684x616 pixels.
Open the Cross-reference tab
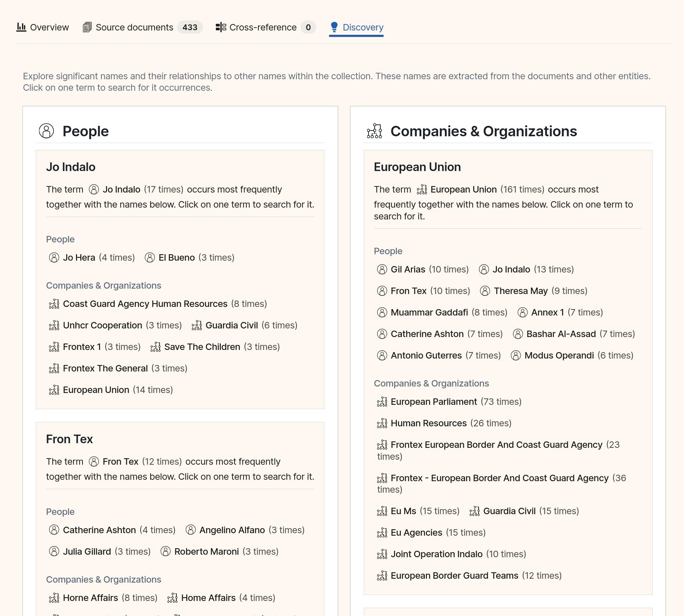click(x=265, y=27)
